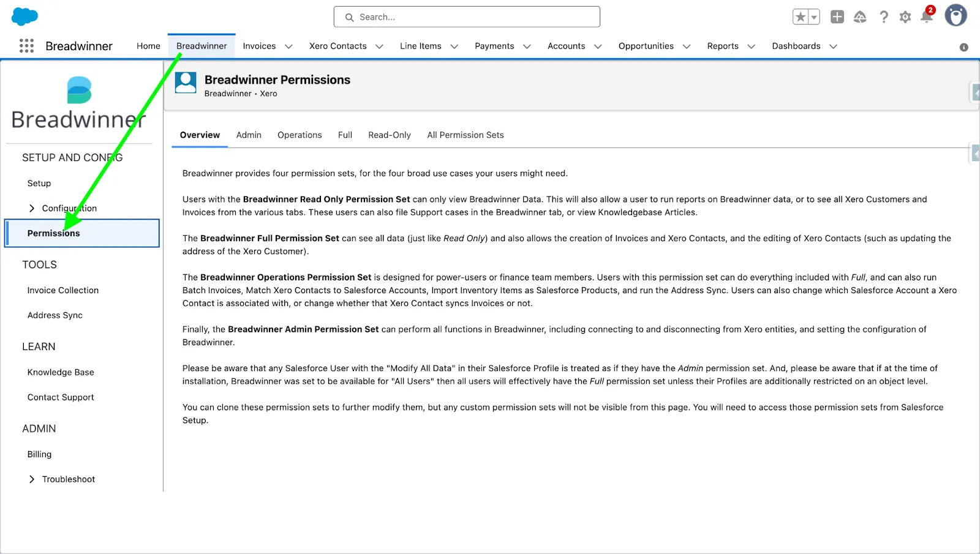Focus the global Search field

(467, 17)
